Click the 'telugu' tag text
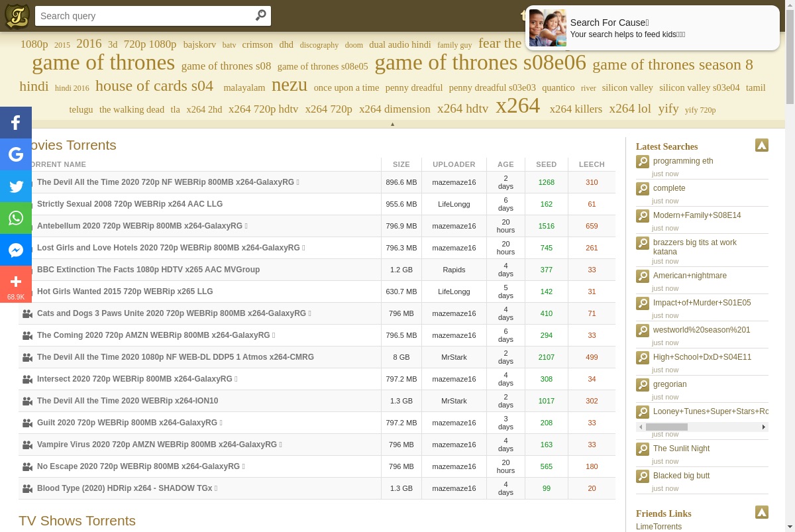Viewport: 795px width, 532px height. coord(81,109)
